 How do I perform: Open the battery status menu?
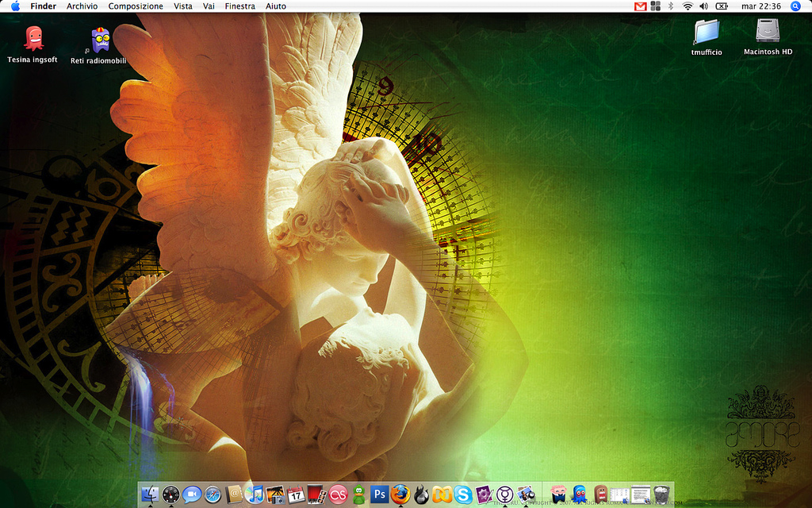[722, 6]
